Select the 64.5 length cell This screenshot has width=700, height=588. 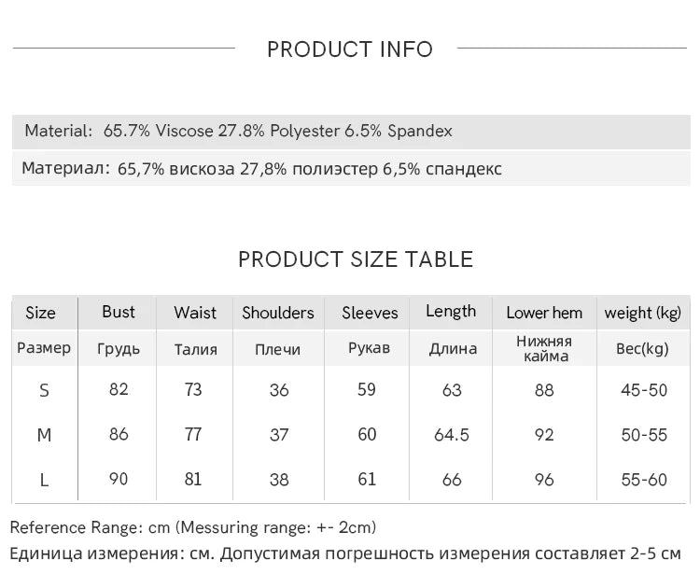[452, 435]
